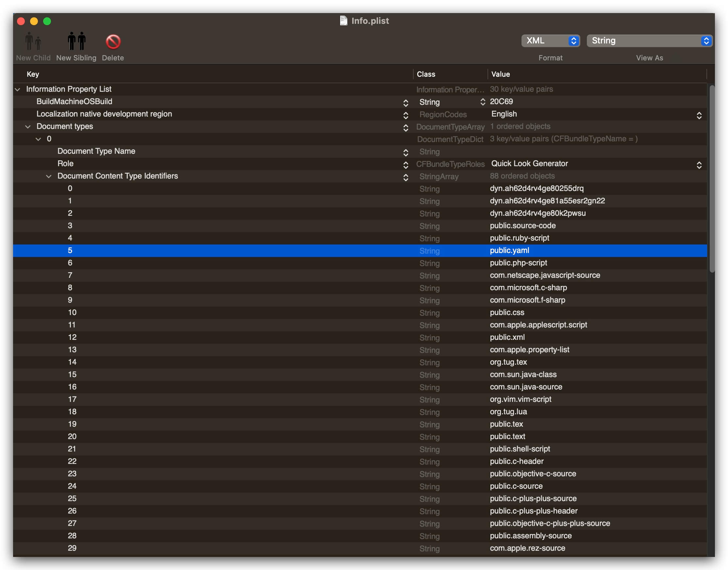Collapse the Document types node
This screenshot has height=570, width=728.
pyautogui.click(x=27, y=126)
